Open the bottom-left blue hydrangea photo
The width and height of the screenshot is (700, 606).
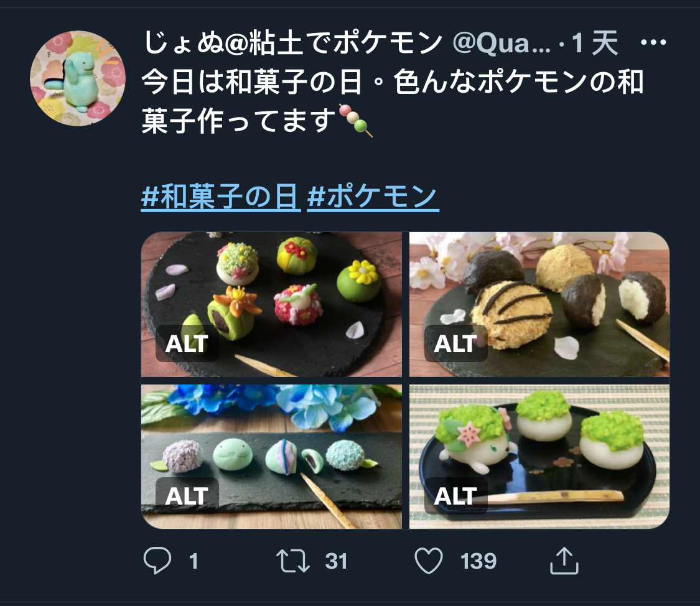[271, 457]
